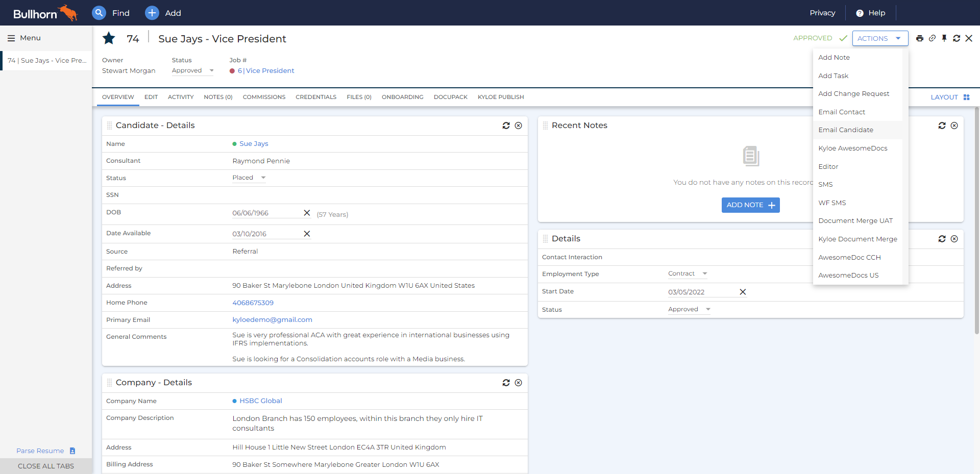Click the Add plus icon
The image size is (980, 474).
152,13
